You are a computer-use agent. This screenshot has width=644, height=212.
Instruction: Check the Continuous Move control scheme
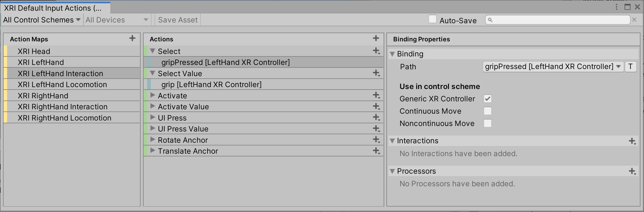[x=488, y=111]
